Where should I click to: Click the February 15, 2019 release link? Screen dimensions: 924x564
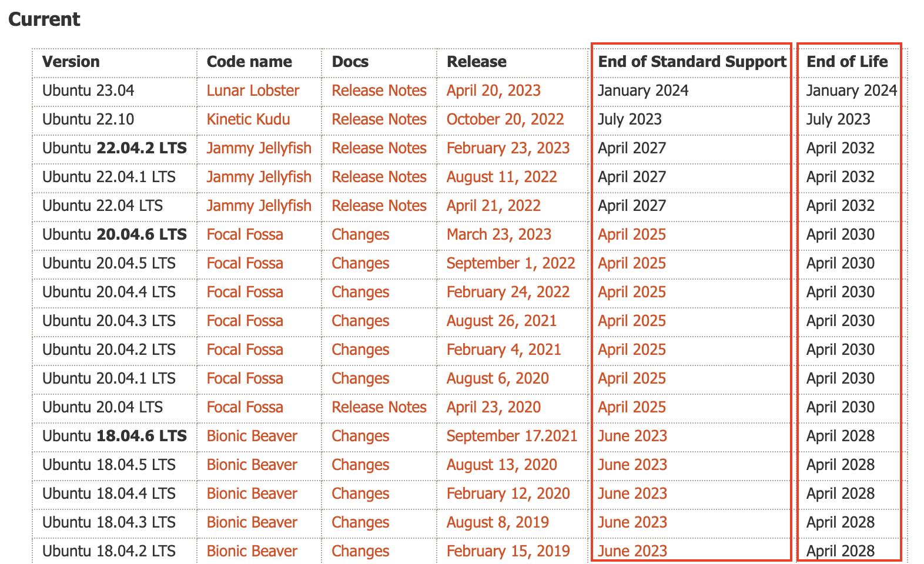[x=508, y=551]
